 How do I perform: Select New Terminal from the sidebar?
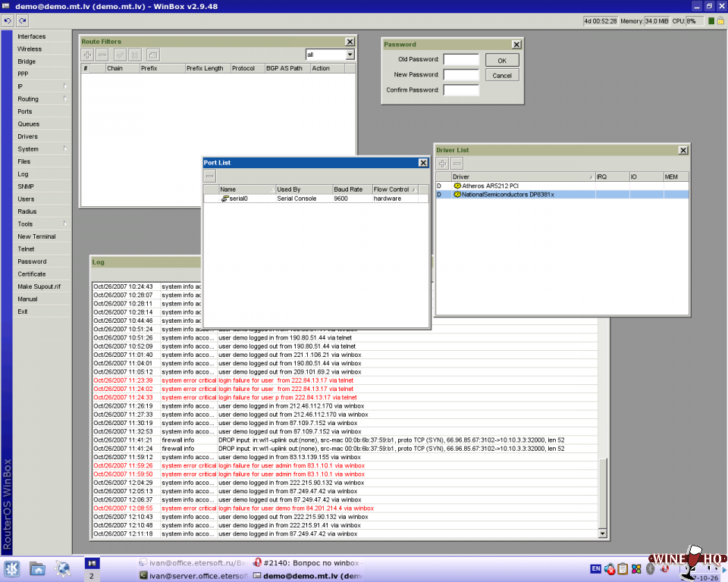(36, 236)
